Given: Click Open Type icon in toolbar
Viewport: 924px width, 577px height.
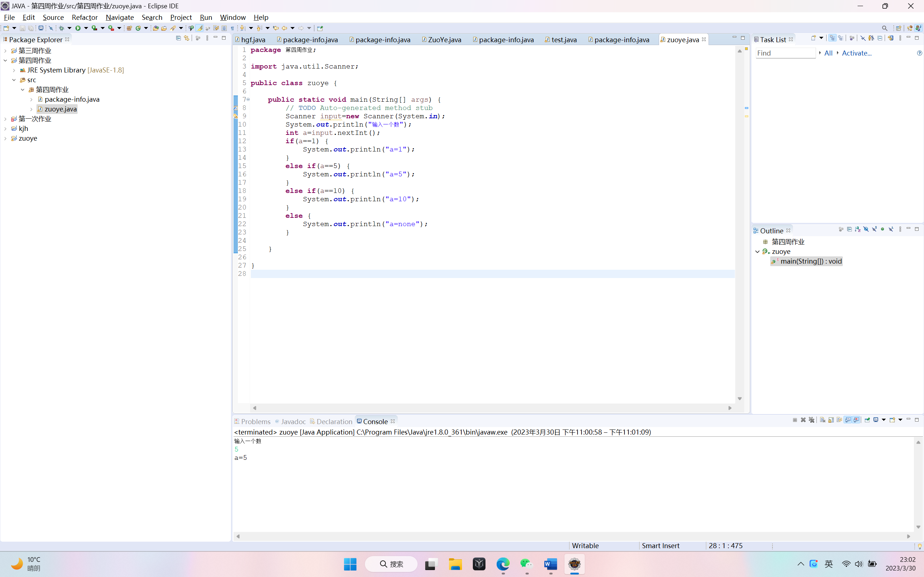Looking at the screenshot, I should coord(156,28).
